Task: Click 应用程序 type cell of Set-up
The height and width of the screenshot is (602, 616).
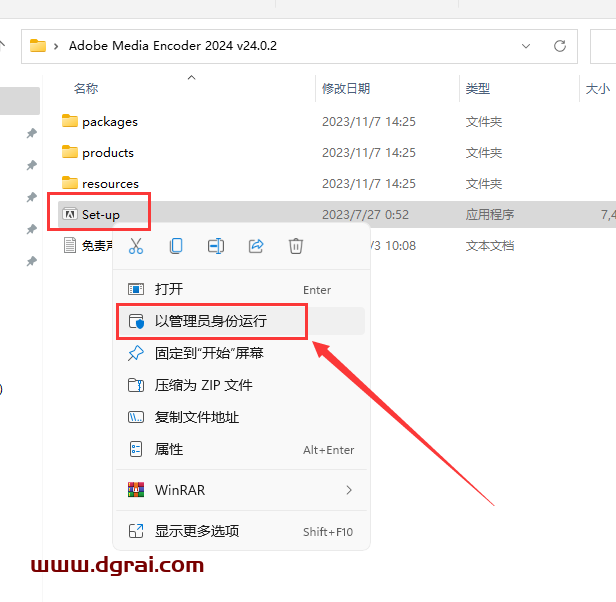Action: tap(490, 215)
